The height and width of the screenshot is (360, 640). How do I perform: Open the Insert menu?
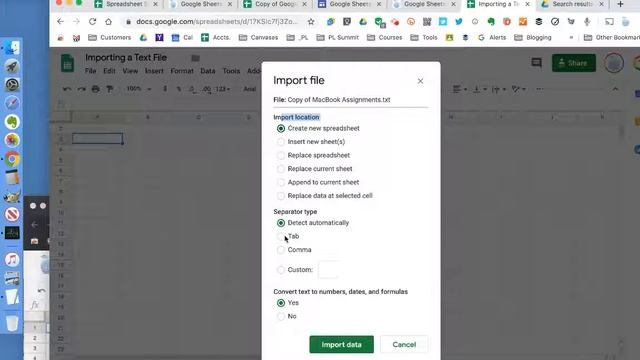click(x=154, y=71)
